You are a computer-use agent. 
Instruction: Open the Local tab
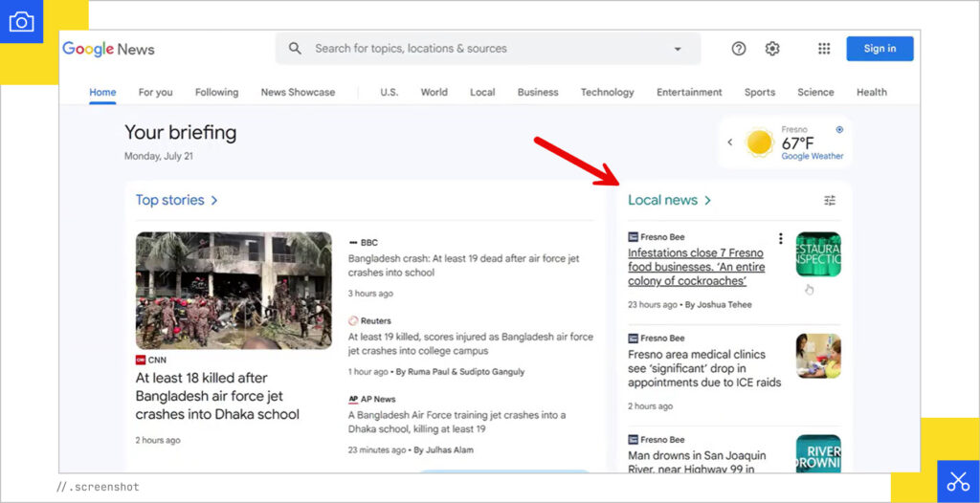[x=482, y=93]
